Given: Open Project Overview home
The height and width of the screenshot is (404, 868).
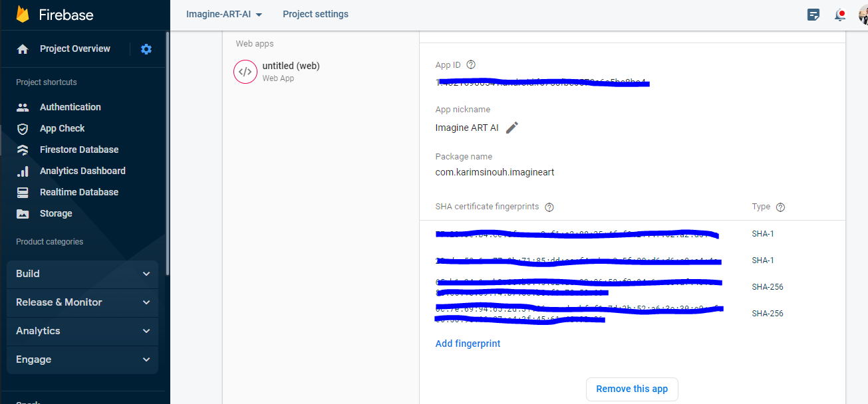Looking at the screenshot, I should tap(74, 49).
